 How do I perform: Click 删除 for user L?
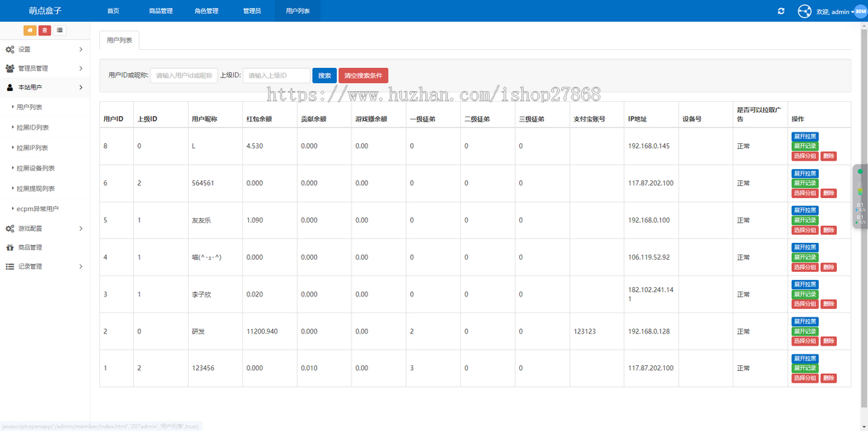point(828,155)
